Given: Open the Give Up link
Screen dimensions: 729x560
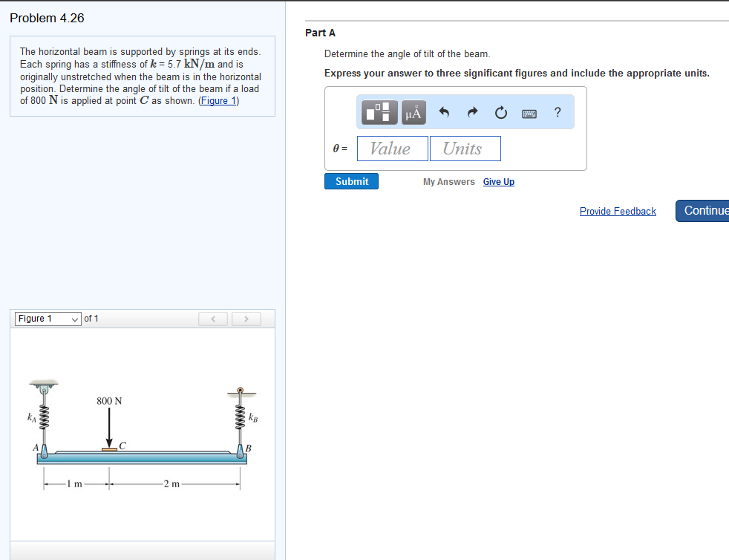Looking at the screenshot, I should (x=498, y=182).
